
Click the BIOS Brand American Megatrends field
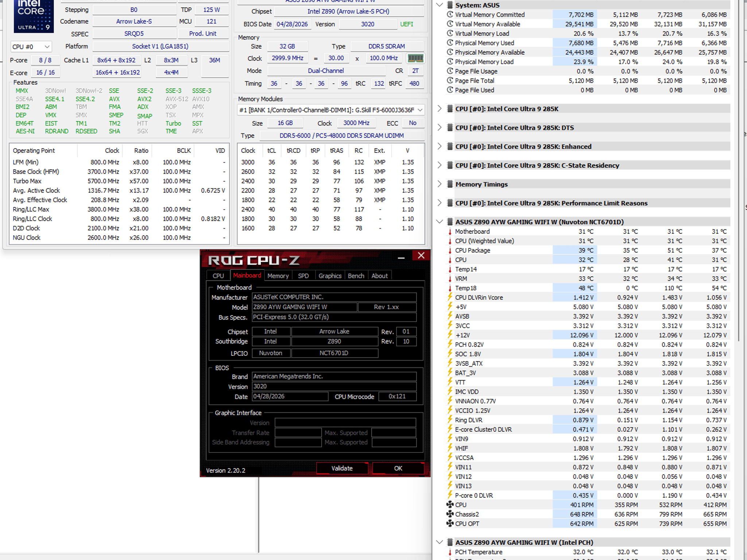click(334, 376)
